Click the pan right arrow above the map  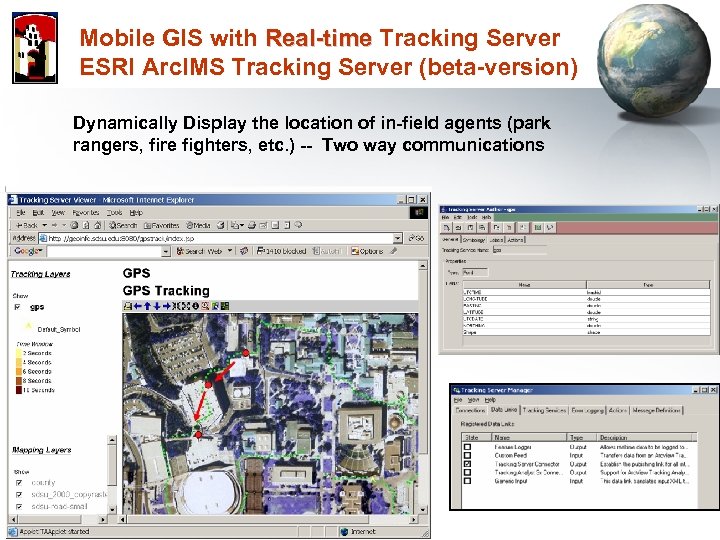(x=167, y=306)
